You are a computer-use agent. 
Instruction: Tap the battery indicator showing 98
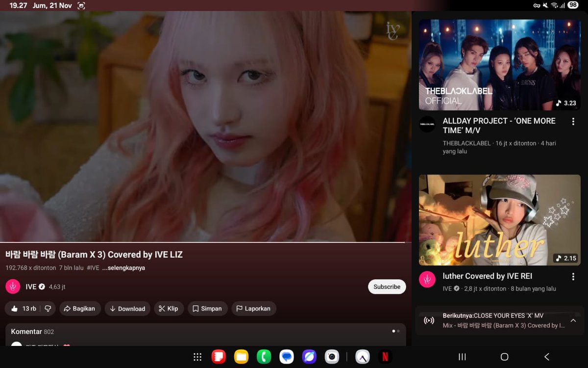pyautogui.click(x=573, y=5)
